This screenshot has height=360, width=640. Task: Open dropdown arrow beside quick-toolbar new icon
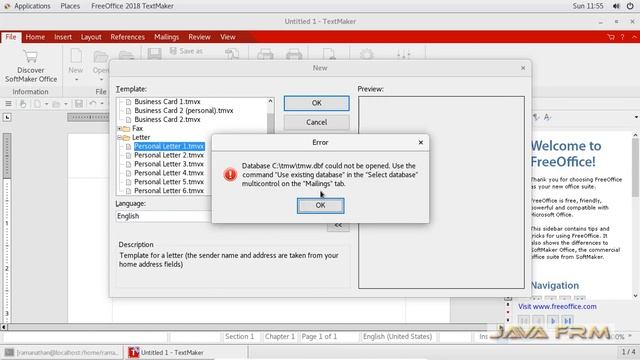[x=46, y=104]
